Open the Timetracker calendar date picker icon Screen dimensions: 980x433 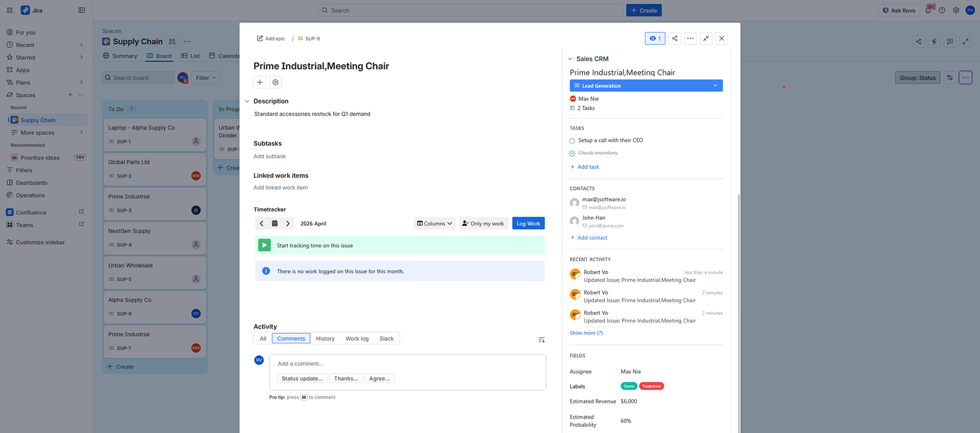pyautogui.click(x=274, y=223)
